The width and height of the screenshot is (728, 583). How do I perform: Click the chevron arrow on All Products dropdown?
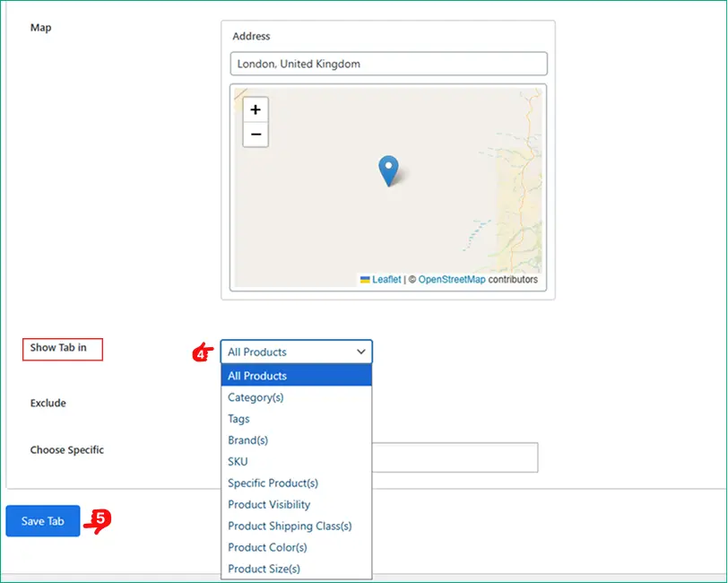(361, 352)
